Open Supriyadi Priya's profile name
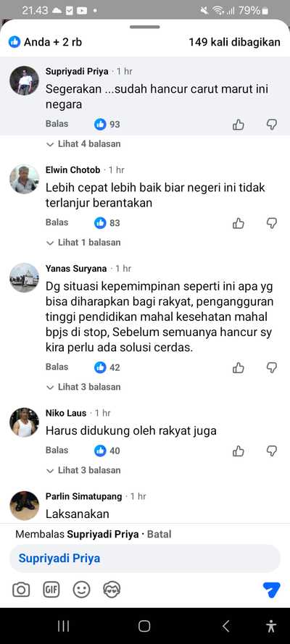290x644 pixels. [77, 72]
